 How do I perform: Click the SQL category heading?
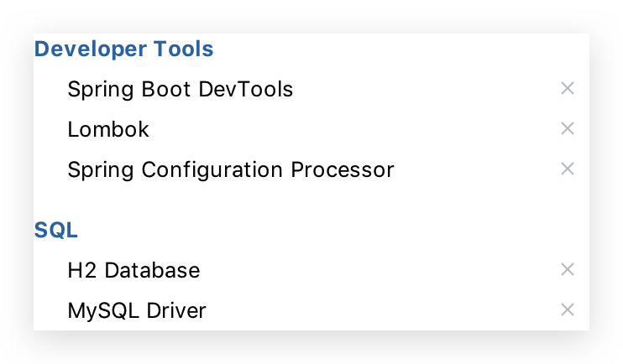pos(56,230)
